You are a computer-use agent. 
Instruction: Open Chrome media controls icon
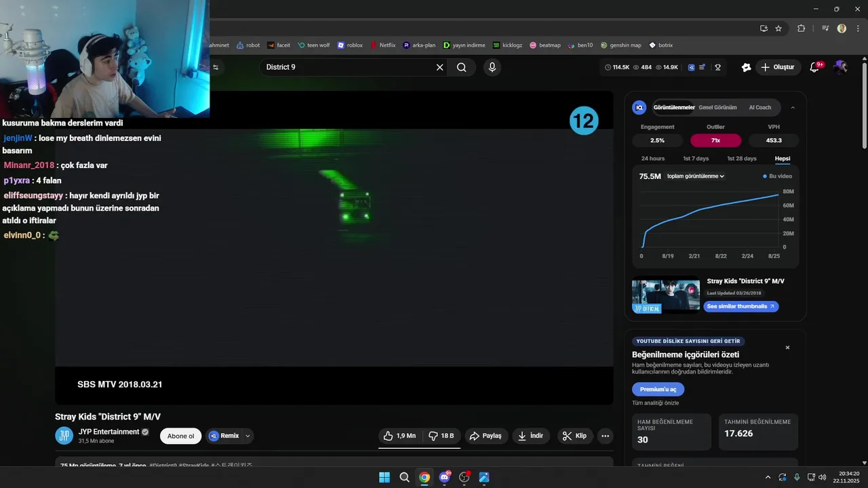tap(825, 28)
